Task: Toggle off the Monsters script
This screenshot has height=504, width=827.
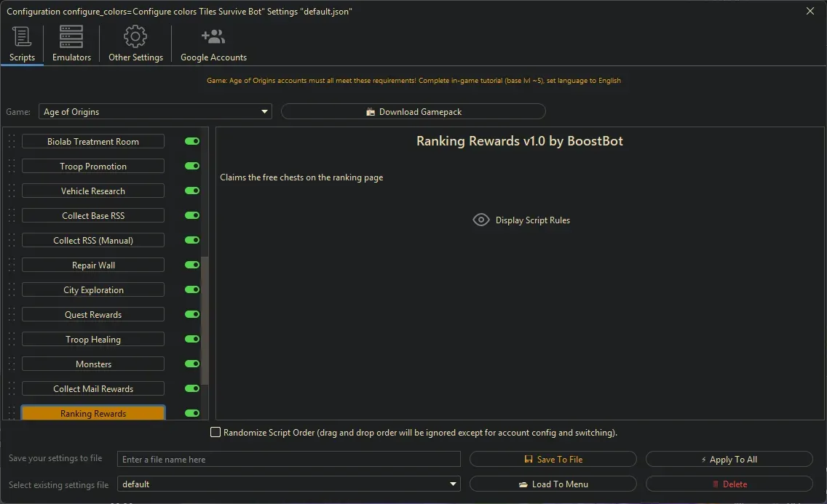Action: (191, 364)
